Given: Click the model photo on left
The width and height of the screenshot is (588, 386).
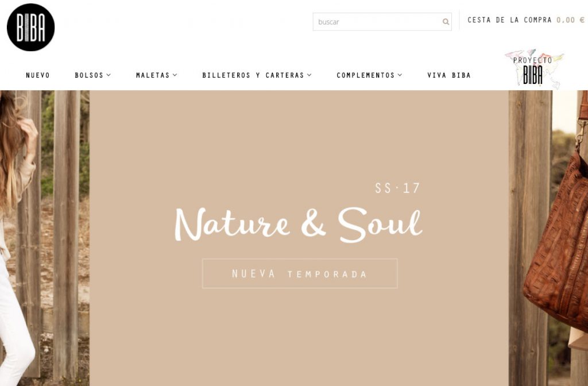Looking at the screenshot, I should [45, 238].
